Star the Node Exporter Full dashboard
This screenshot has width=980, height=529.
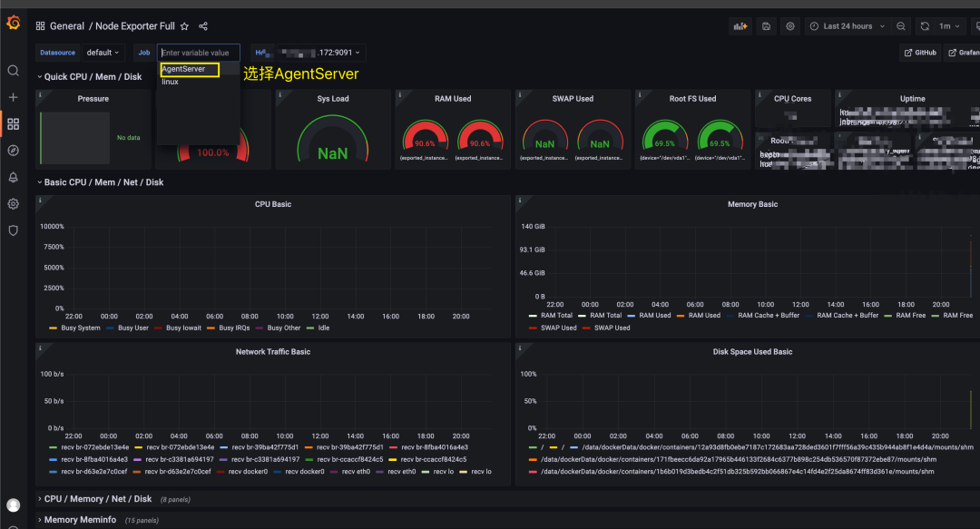pos(184,26)
